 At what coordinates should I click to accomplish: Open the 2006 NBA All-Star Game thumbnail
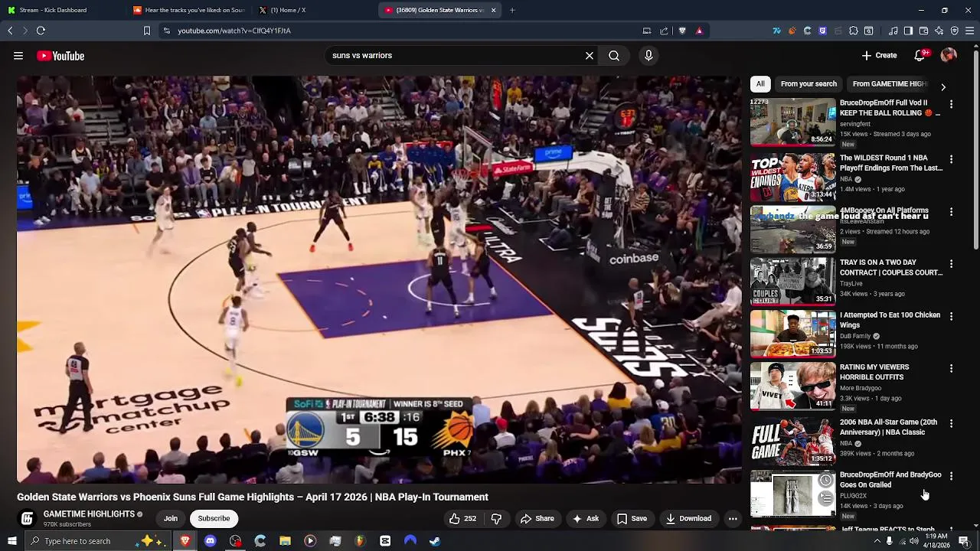click(x=792, y=441)
